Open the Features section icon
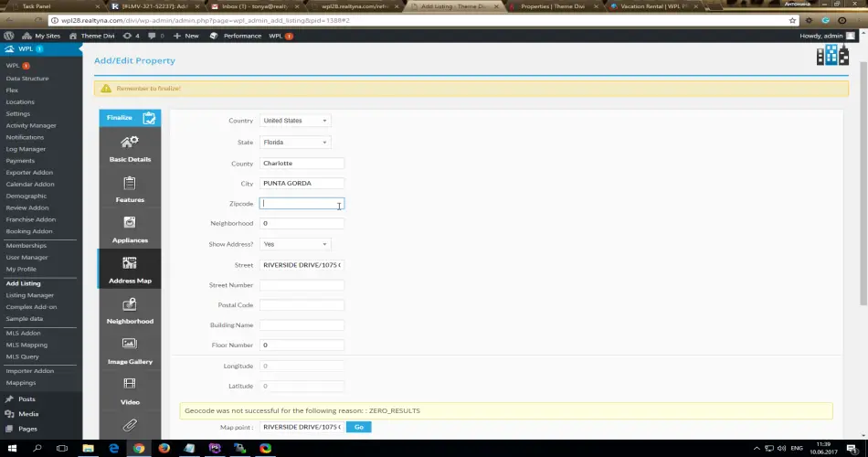 tap(130, 184)
